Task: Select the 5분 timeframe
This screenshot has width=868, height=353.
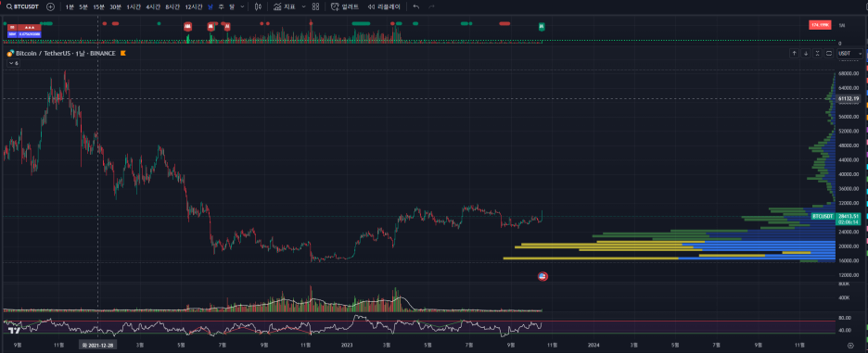Action: [83, 6]
